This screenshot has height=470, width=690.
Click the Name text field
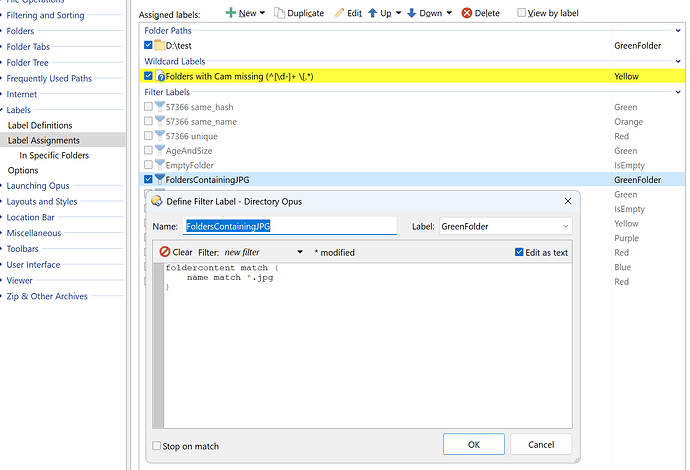[x=290, y=227]
